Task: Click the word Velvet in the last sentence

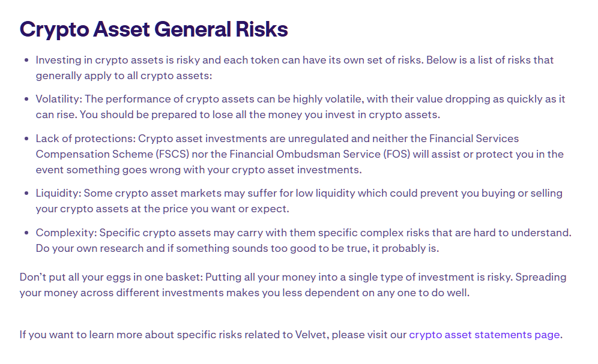Action: pos(310,335)
